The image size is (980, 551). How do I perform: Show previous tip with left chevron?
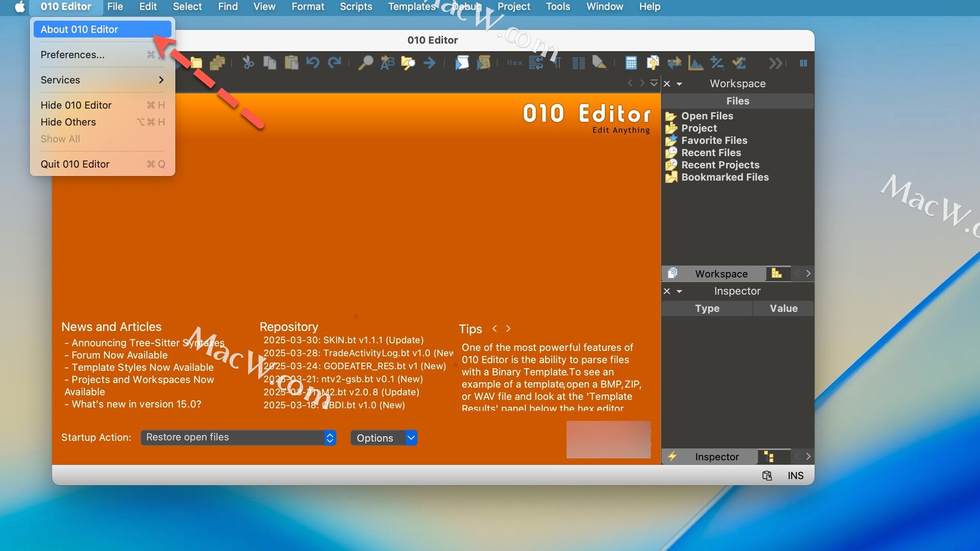494,329
